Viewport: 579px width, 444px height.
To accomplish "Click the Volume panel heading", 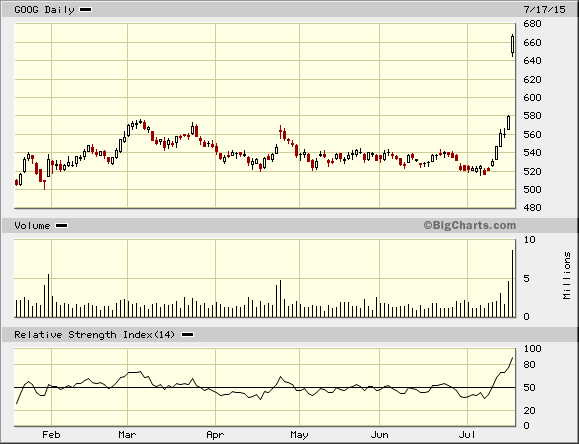I will tap(32, 226).
